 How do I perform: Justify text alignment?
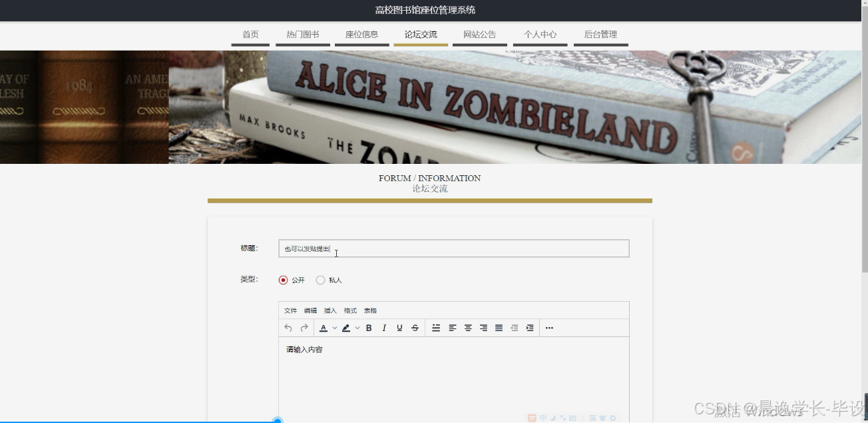tap(499, 328)
